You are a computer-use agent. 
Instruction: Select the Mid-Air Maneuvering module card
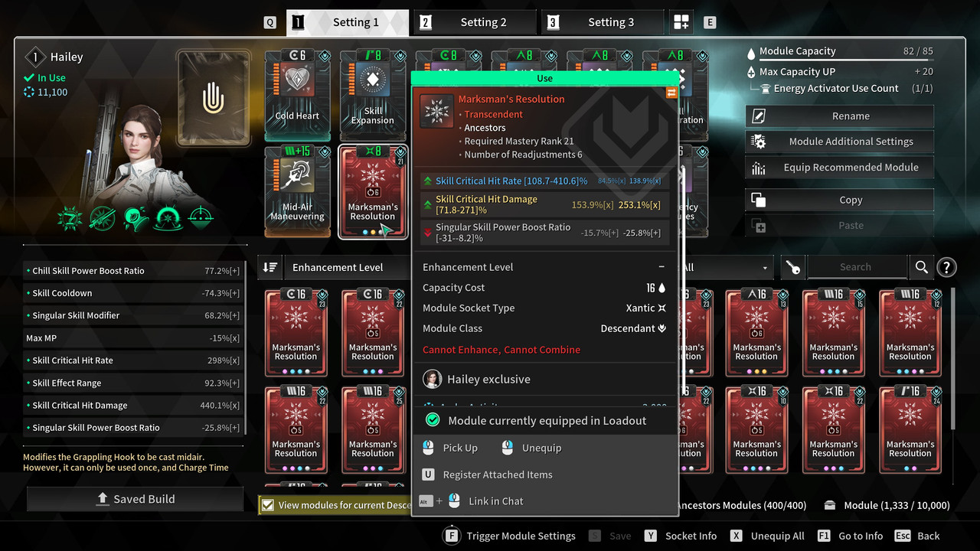click(x=297, y=191)
